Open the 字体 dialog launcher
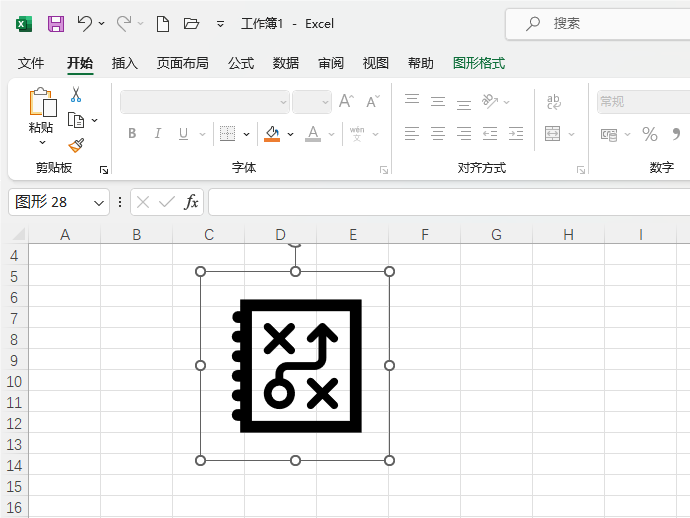This screenshot has height=518, width=690. [384, 170]
